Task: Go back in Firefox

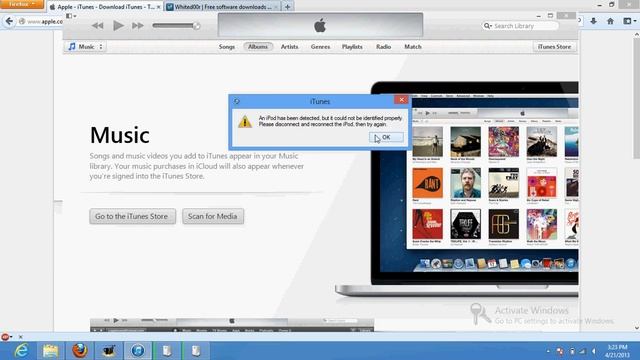Action: pos(9,21)
